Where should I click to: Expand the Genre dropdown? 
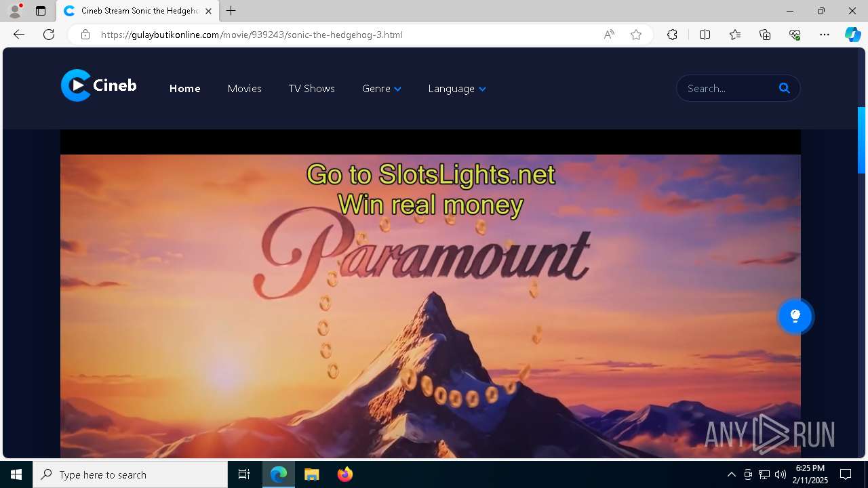pos(381,88)
